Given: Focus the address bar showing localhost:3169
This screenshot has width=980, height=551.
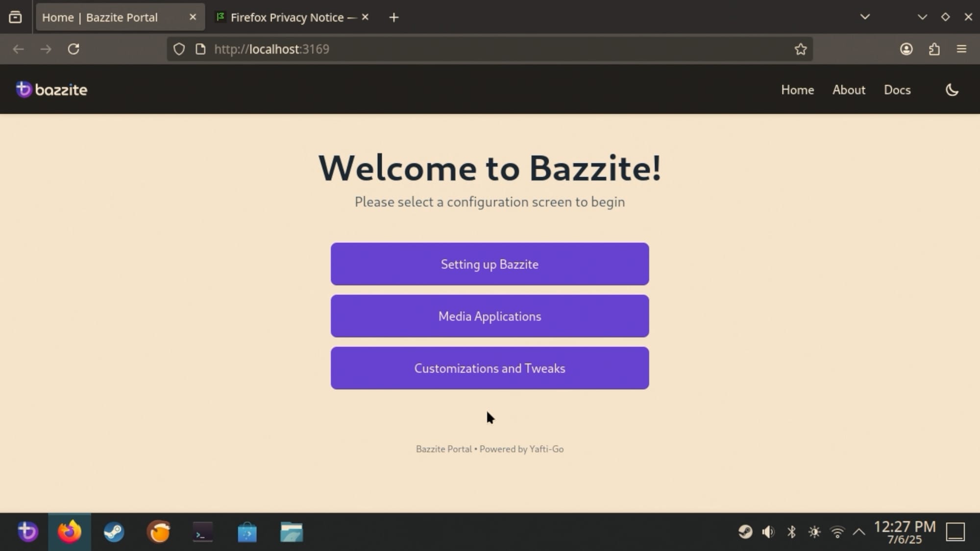Looking at the screenshot, I should (x=490, y=49).
